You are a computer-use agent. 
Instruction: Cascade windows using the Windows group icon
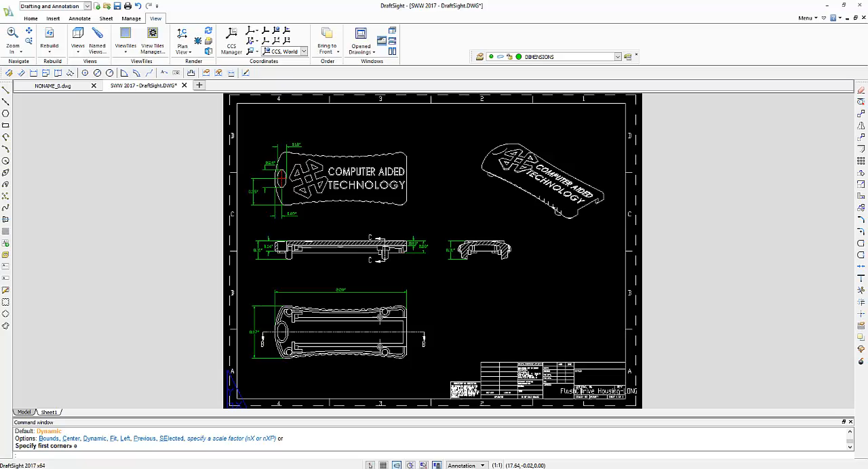tap(392, 30)
